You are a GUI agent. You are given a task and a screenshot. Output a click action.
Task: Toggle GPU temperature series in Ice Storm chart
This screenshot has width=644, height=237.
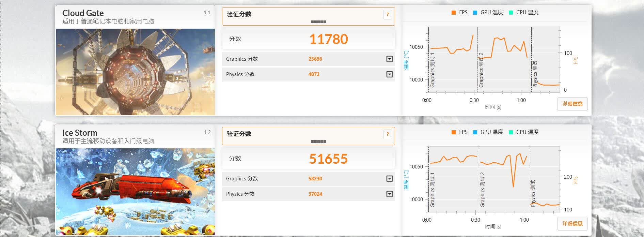[x=488, y=132]
